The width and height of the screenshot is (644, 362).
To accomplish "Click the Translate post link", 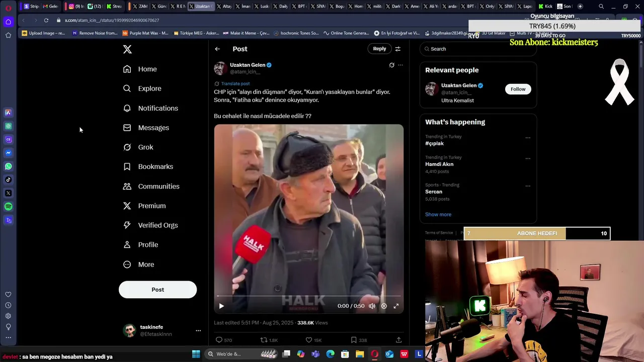I will coord(235,83).
